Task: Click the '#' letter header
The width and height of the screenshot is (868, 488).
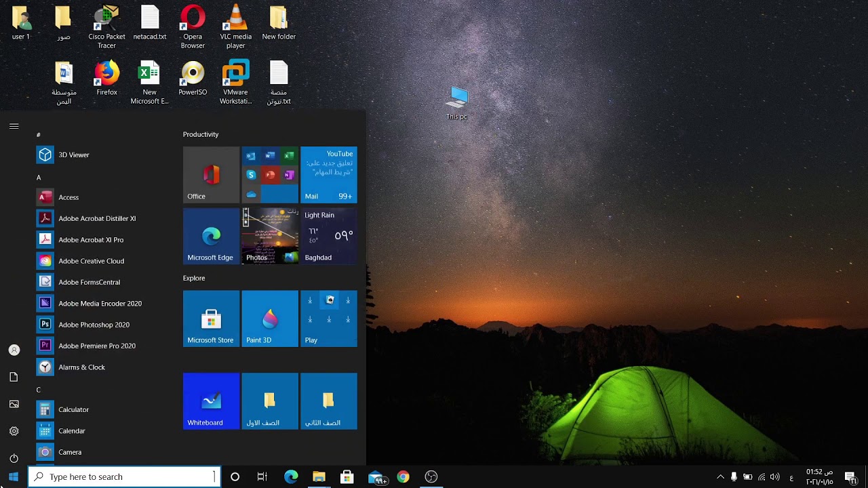Action: click(39, 135)
